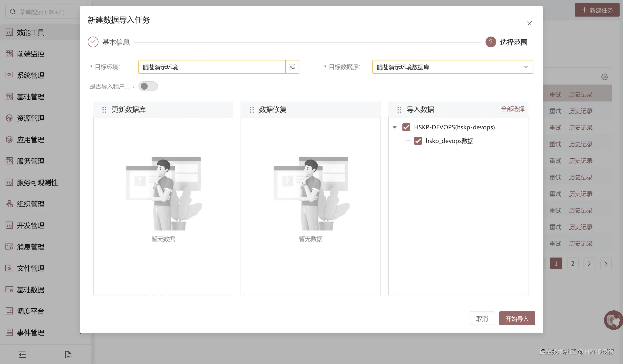This screenshot has width=623, height=364.
Task: Go to next page arrow in pagination
Action: click(589, 264)
